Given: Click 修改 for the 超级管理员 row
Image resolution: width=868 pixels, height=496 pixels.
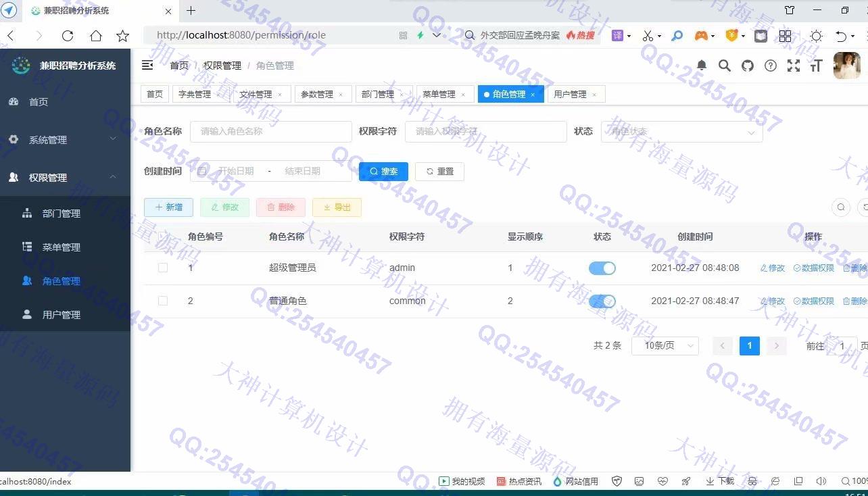Looking at the screenshot, I should pos(773,268).
